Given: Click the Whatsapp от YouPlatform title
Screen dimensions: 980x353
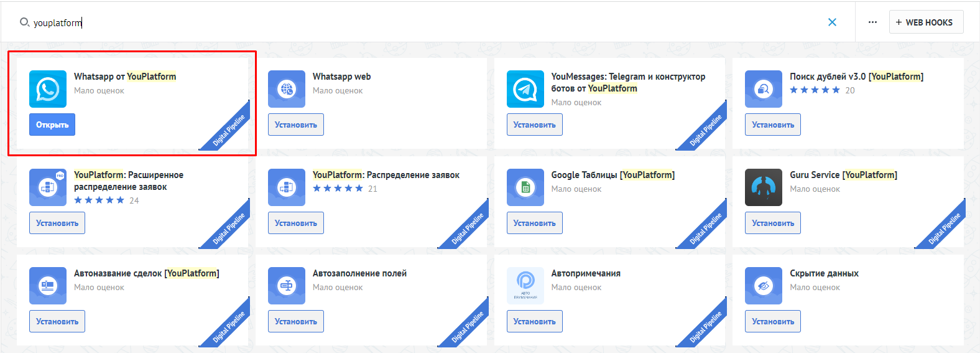Looking at the screenshot, I should coord(125,77).
